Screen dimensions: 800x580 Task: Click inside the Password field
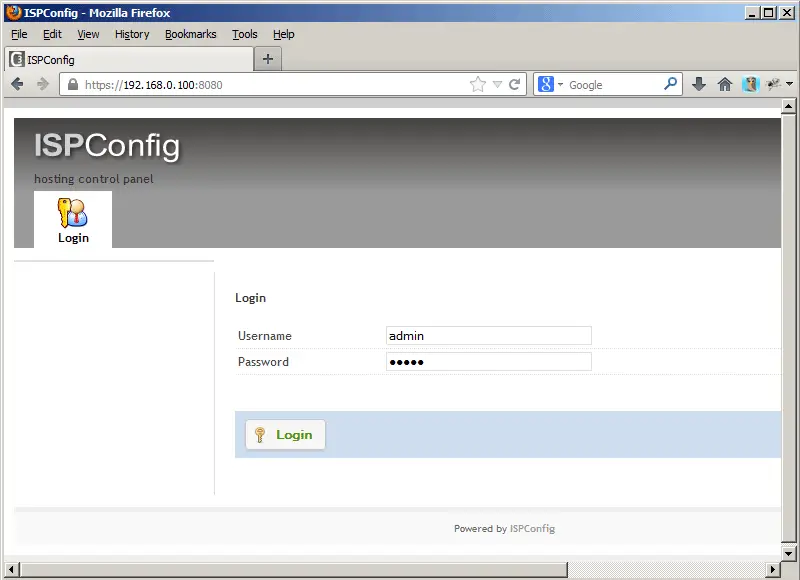coord(488,362)
